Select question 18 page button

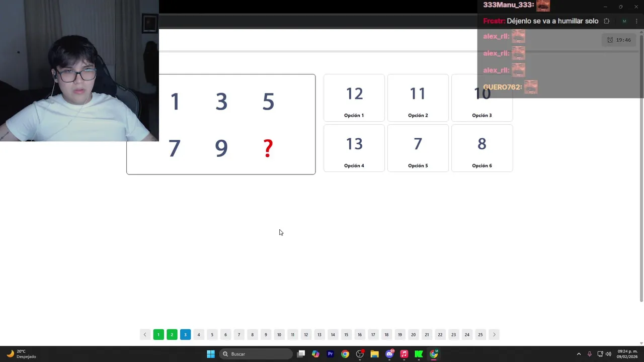coord(386,334)
